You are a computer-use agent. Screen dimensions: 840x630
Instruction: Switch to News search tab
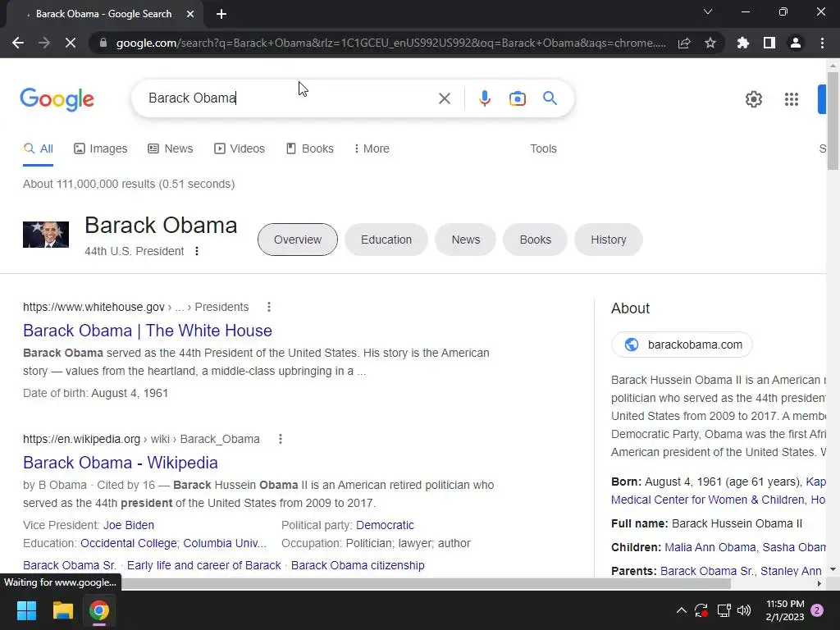point(171,149)
